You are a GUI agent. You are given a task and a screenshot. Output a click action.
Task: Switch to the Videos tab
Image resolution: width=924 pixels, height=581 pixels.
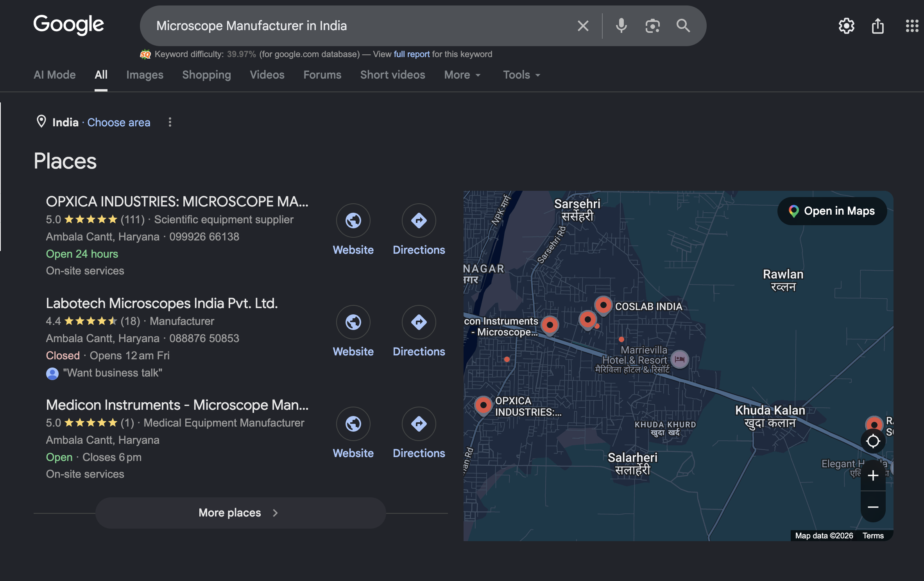coord(267,75)
